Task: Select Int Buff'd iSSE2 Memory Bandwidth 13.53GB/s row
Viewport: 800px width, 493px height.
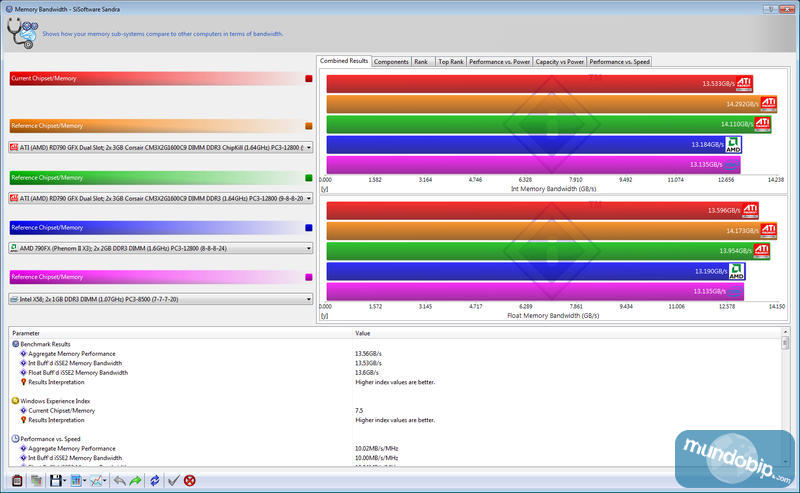Action: 396,363
